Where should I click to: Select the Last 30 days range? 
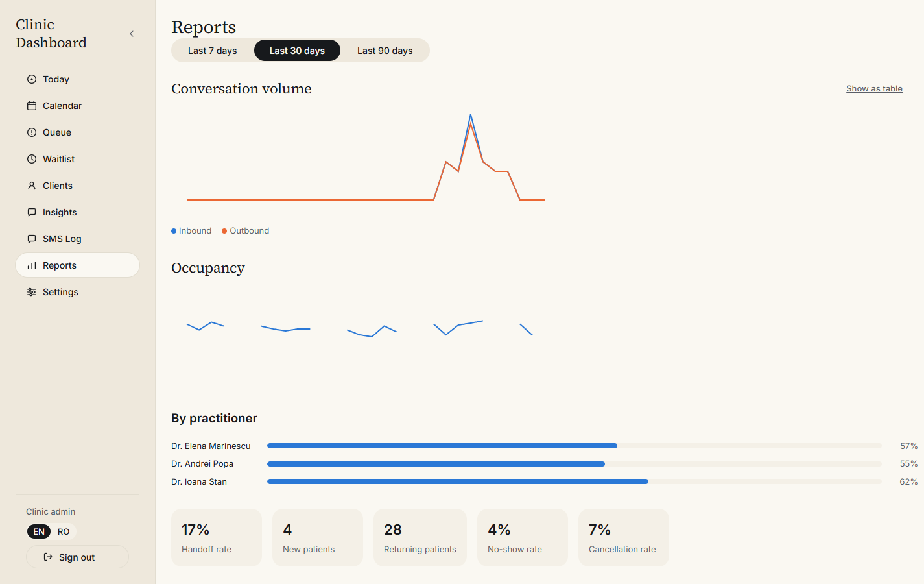(x=297, y=51)
